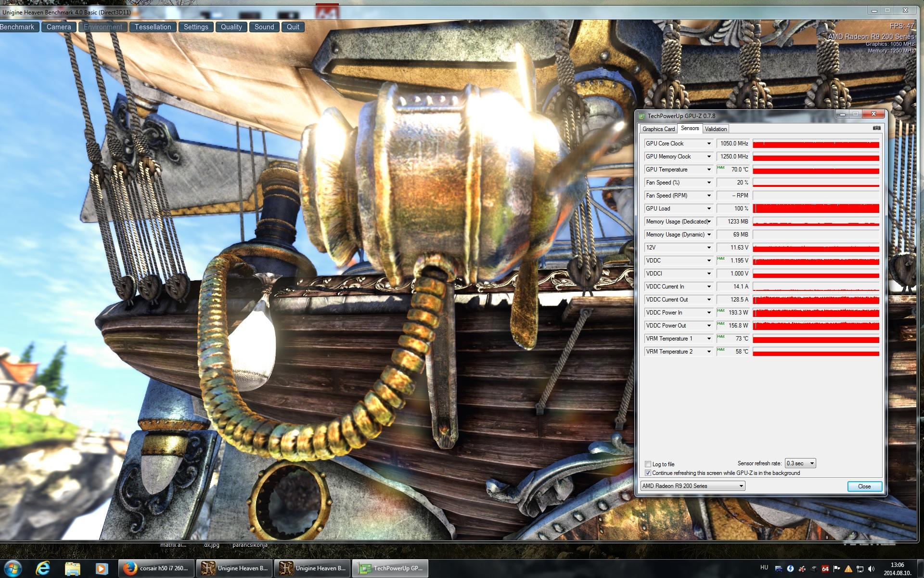Click blue lightning bolt tray icon

pos(790,568)
